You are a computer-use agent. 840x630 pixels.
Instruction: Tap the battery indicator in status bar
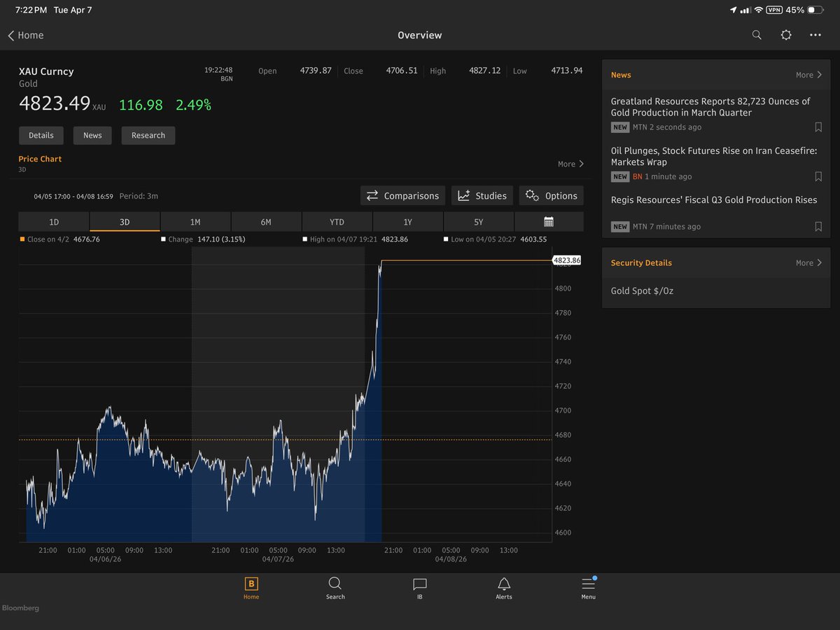(816, 10)
